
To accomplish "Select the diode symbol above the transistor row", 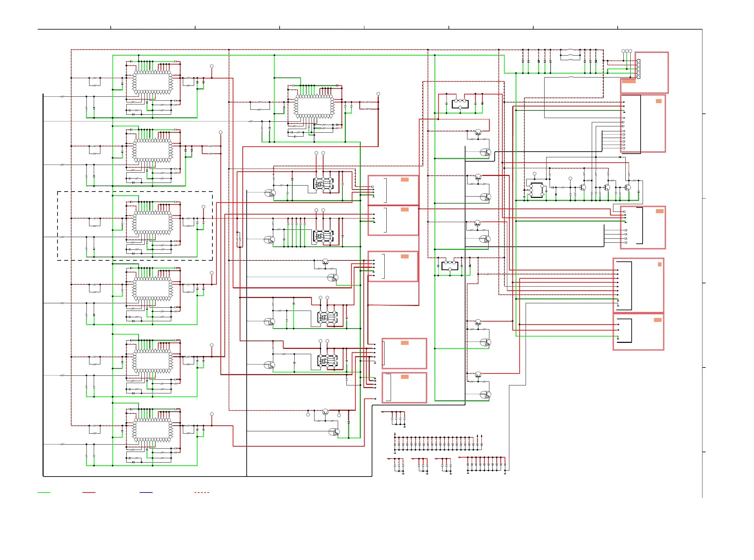I will (620, 157).
